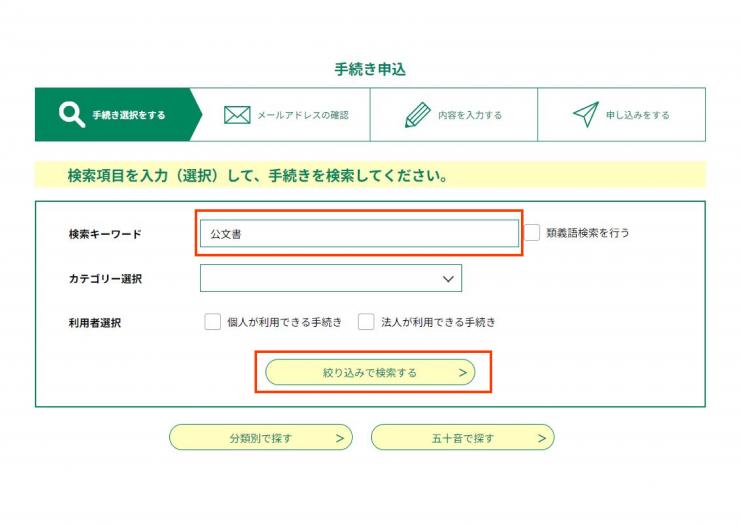This screenshot has height=524, width=740.
Task: Click the paper plane submit icon
Action: point(586,114)
